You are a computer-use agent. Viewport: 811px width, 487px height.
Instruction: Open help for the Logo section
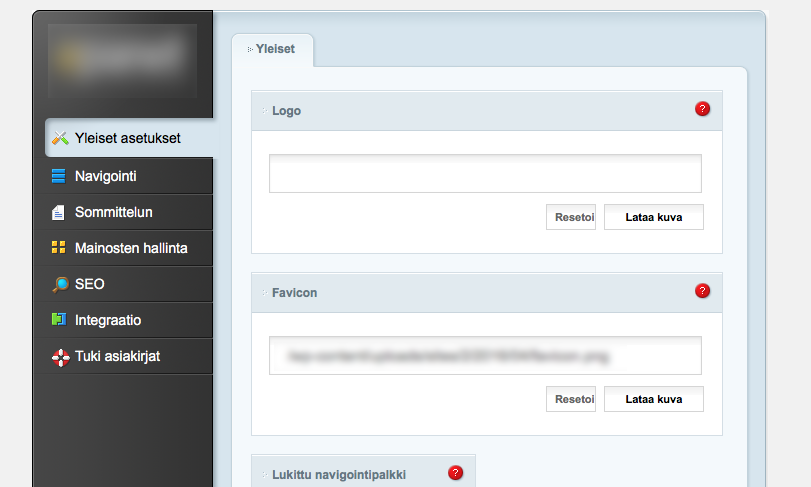(x=702, y=109)
